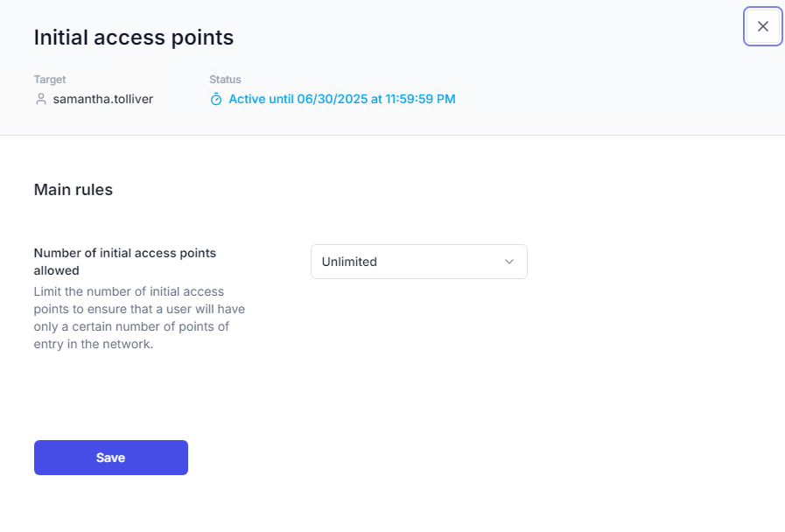
Task: Click the samantha.tolliver target name
Action: pos(103,99)
